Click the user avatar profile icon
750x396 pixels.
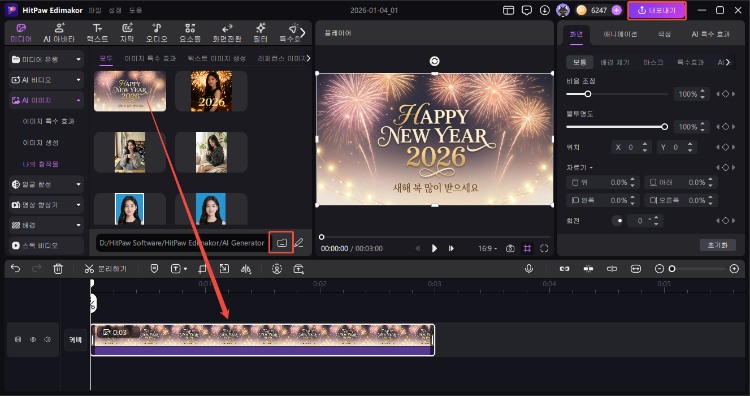[x=562, y=10]
